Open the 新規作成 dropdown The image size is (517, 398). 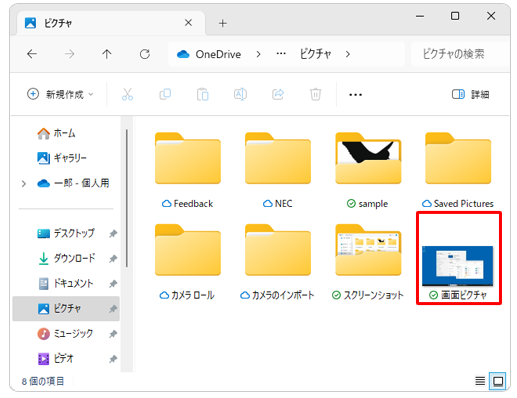60,94
